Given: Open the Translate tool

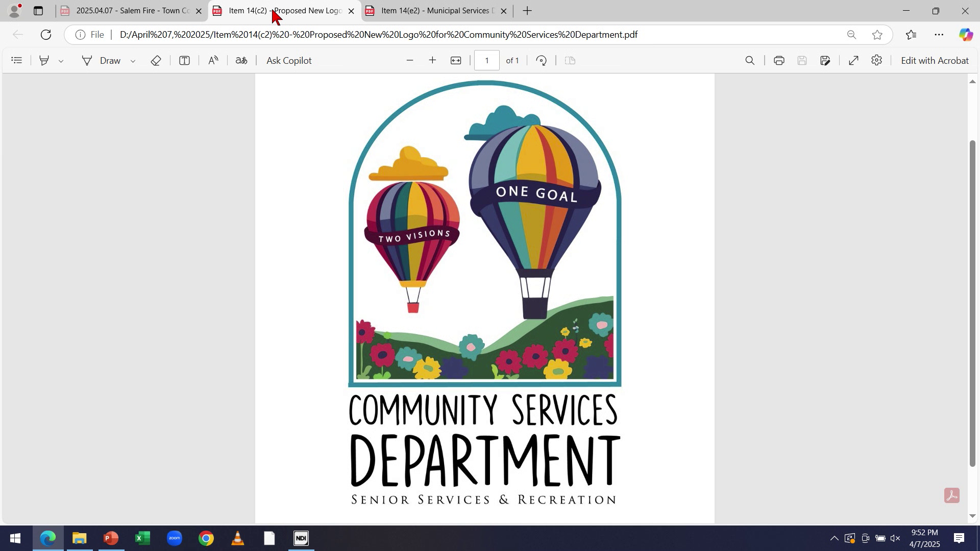Looking at the screenshot, I should click(241, 60).
